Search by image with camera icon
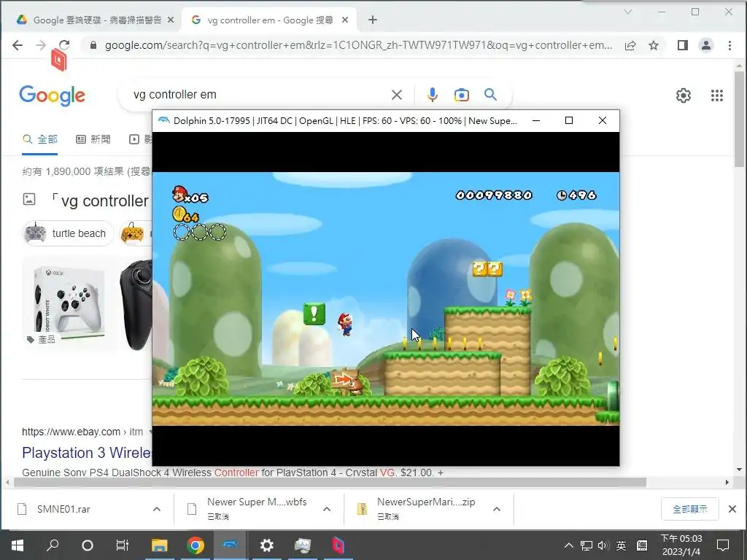This screenshot has width=747, height=560. [461, 95]
